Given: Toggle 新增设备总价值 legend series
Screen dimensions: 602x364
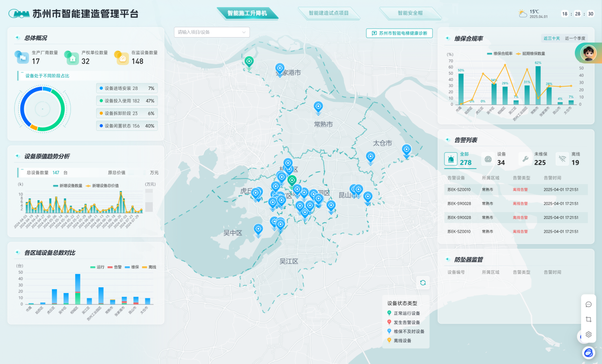Looking at the screenshot, I should (102, 186).
